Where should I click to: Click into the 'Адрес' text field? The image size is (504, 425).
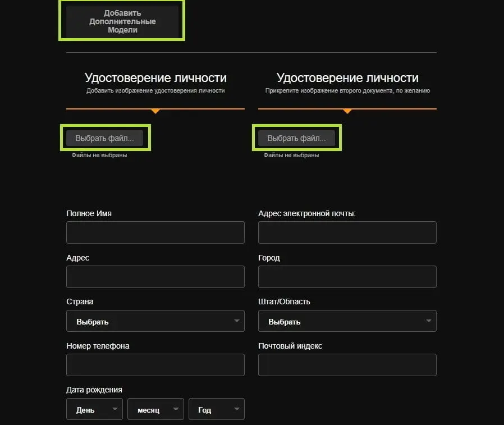click(155, 276)
